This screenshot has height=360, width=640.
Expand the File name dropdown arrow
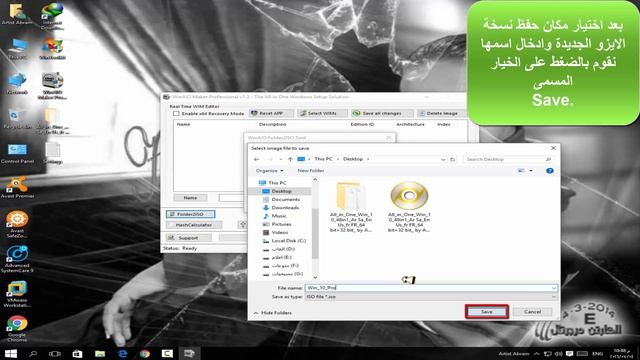coord(553,288)
